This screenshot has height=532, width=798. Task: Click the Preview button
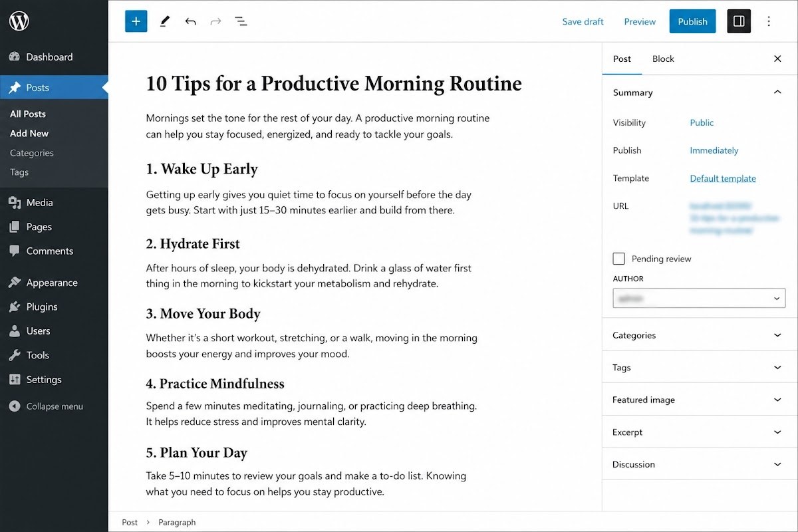tap(640, 21)
